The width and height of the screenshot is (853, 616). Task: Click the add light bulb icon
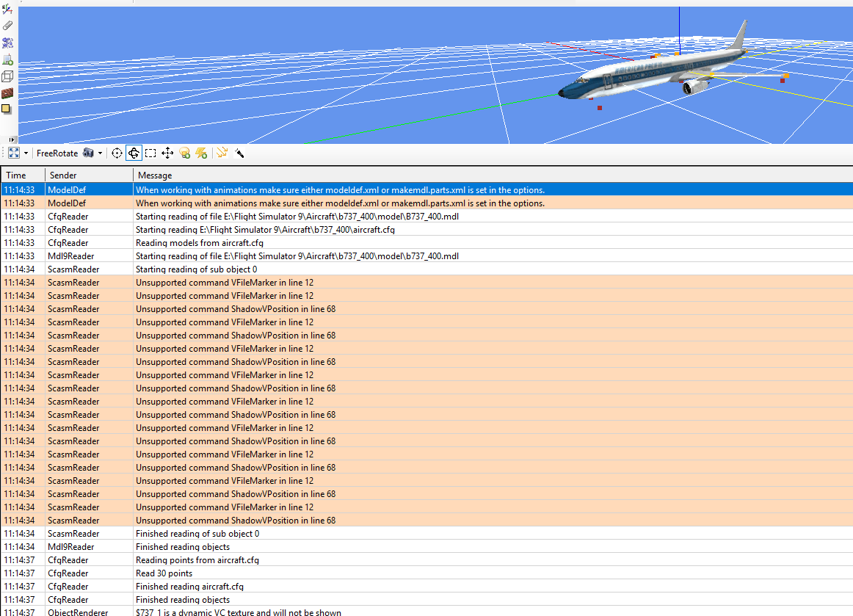(185, 153)
